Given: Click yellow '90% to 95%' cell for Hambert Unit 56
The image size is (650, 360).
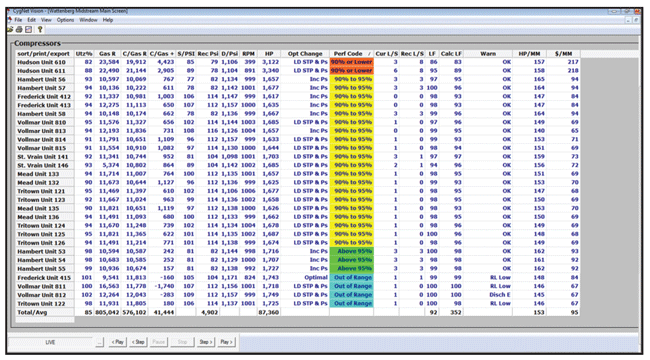Looking at the screenshot, I should click(352, 79).
